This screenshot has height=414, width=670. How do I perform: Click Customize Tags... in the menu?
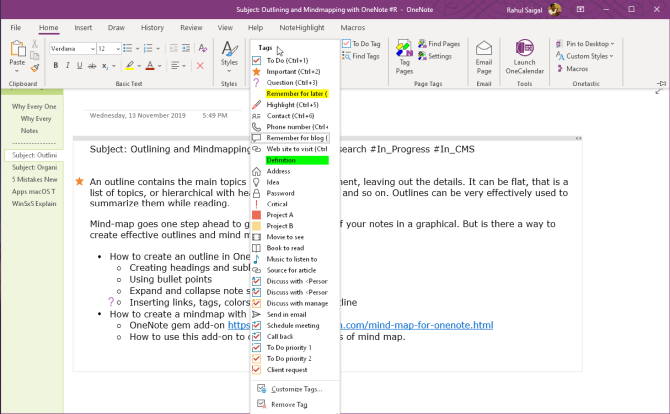295,389
